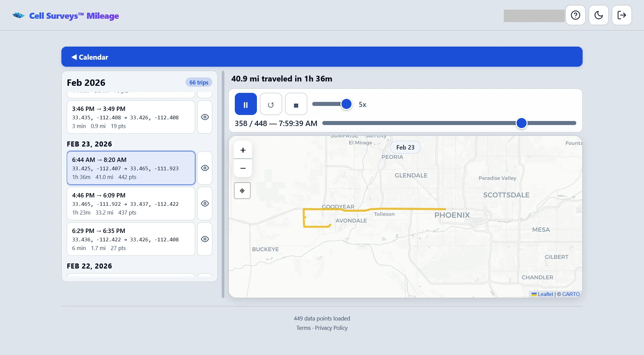Open the Privacy Policy link

[x=331, y=328]
